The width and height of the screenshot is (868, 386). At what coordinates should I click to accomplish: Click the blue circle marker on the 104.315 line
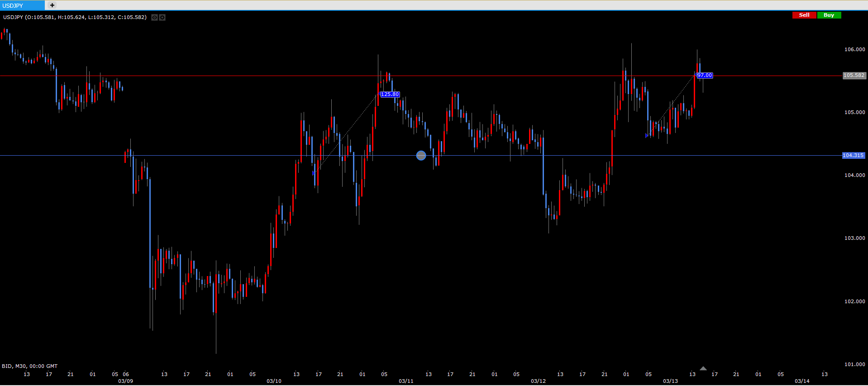click(x=421, y=156)
